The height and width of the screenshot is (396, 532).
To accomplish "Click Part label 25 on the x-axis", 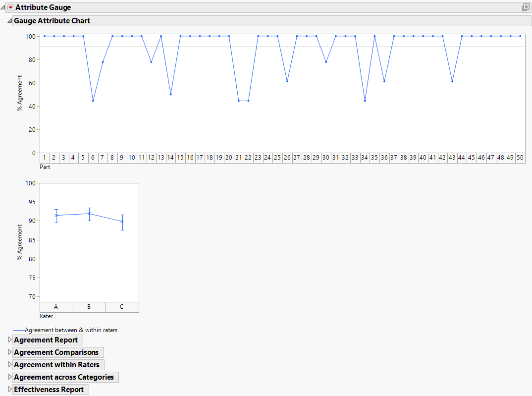I will tap(277, 157).
